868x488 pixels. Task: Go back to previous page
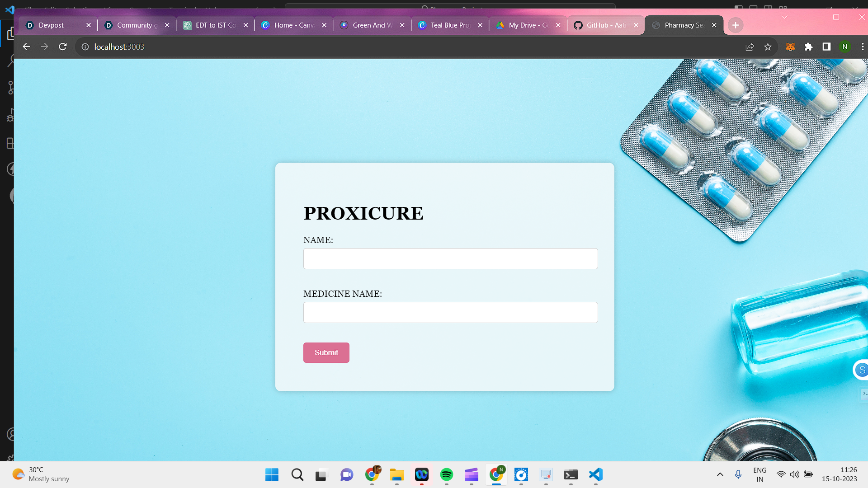click(26, 47)
